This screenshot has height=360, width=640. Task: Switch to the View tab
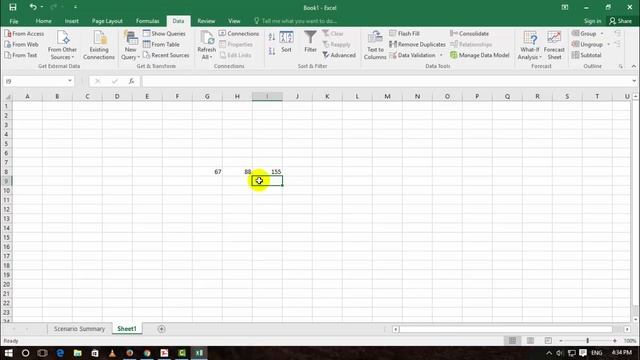tap(234, 21)
